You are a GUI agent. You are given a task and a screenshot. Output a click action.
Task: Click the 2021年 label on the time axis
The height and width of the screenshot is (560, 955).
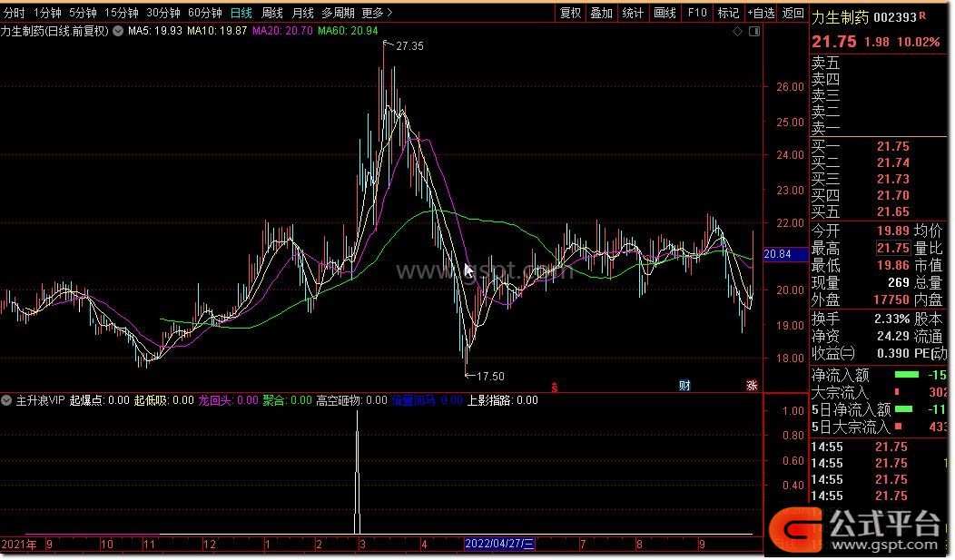point(19,545)
